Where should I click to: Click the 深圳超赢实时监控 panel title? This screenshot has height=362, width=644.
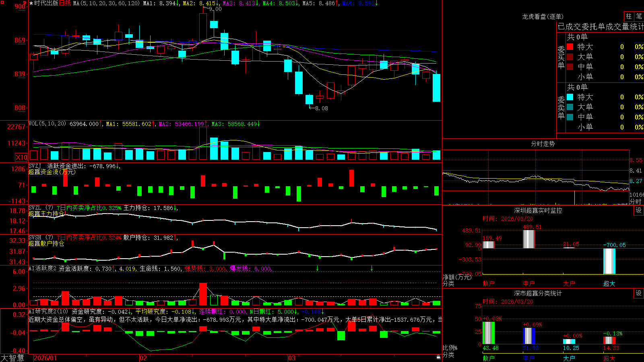[x=538, y=210]
